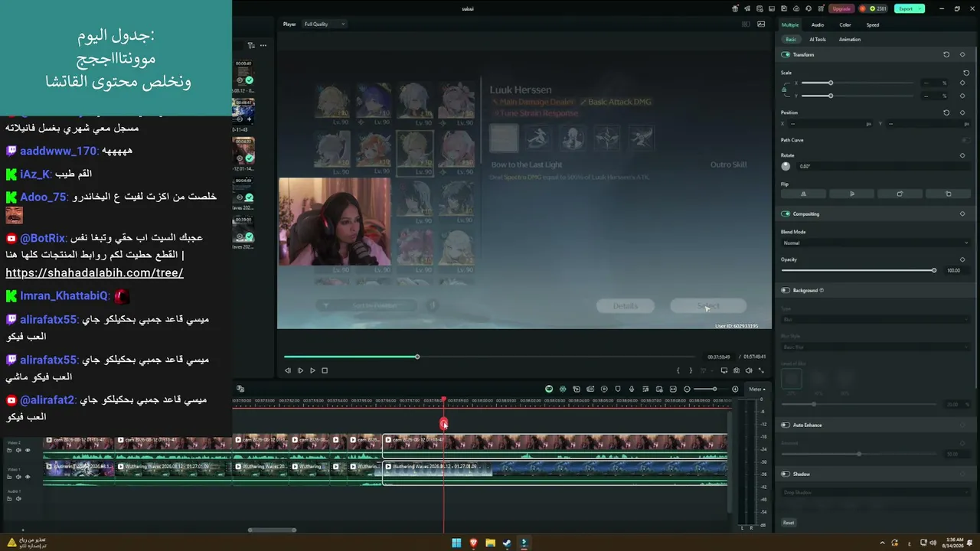This screenshot has width=980, height=551.
Task: Open File Explorer in the taskbar
Action: click(490, 543)
